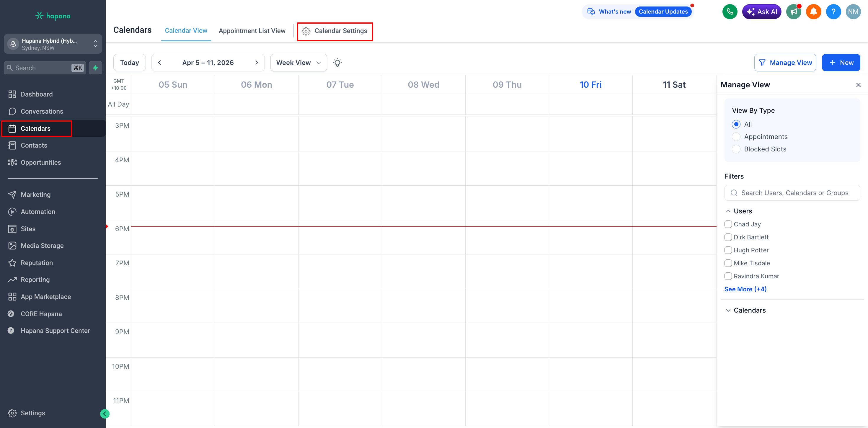
Task: Click the See More (+4) link
Action: click(x=745, y=289)
